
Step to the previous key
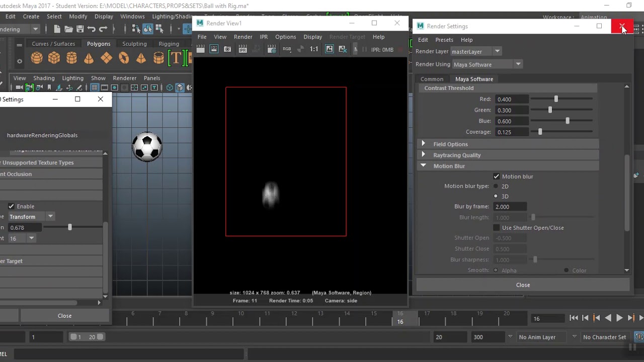597,318
